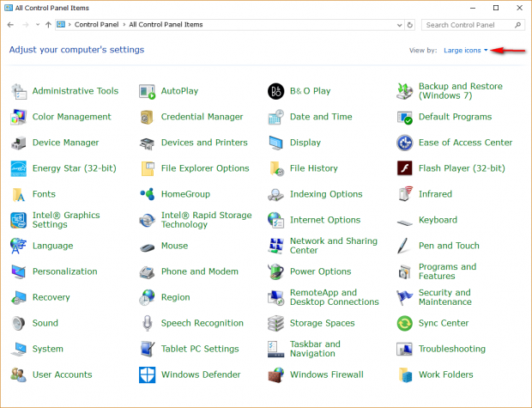Click the Speech Recognition microphone icon
Image resolution: width=532 pixels, height=408 pixels.
148,324
